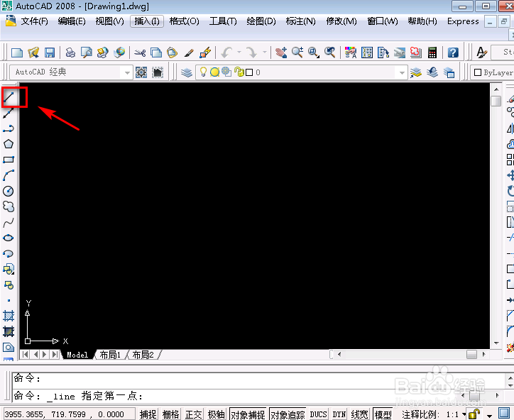
Task: Toggle the layer on/off lightbulb
Action: [x=203, y=72]
